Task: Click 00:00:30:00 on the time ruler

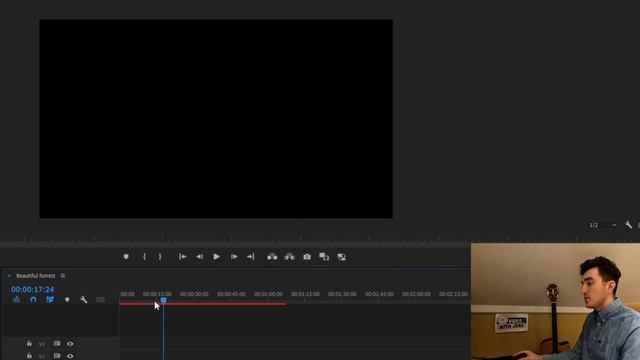Action: tap(194, 294)
